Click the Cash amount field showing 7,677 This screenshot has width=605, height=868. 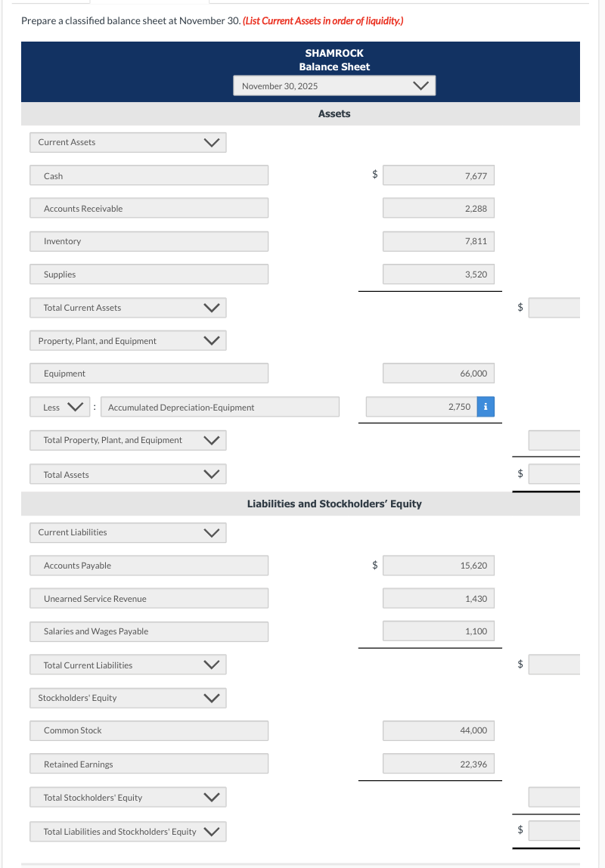[439, 175]
